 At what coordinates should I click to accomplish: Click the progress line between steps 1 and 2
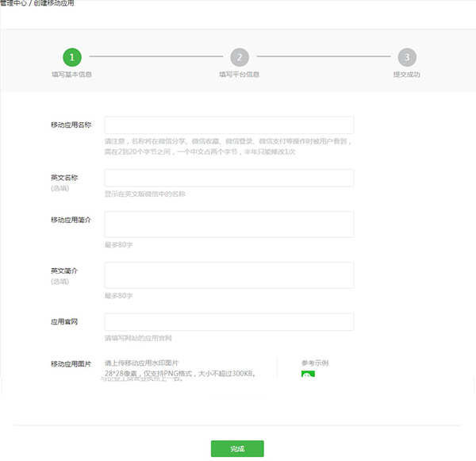click(155, 57)
